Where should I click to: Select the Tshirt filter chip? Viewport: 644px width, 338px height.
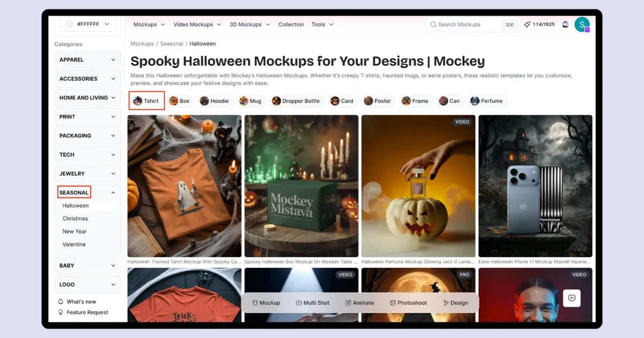[147, 101]
